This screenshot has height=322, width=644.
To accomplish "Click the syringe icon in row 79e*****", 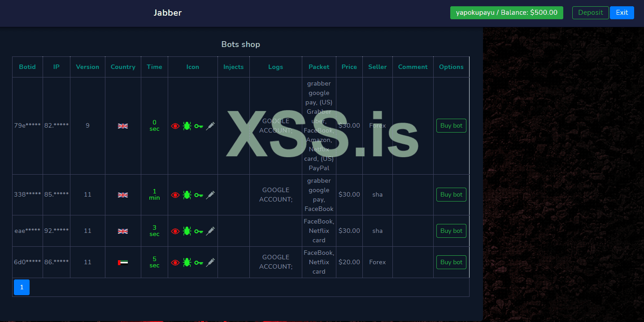I will click(210, 126).
